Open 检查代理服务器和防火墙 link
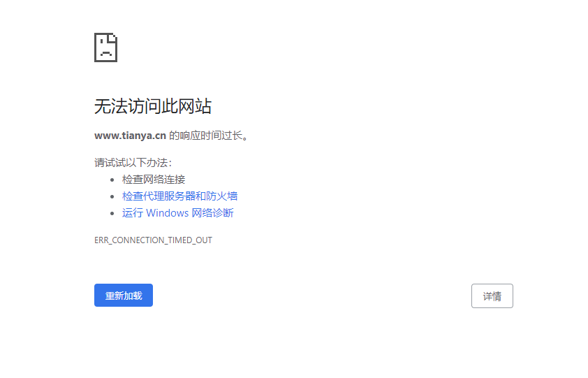Screen dimensions: 588x378 click(179, 196)
